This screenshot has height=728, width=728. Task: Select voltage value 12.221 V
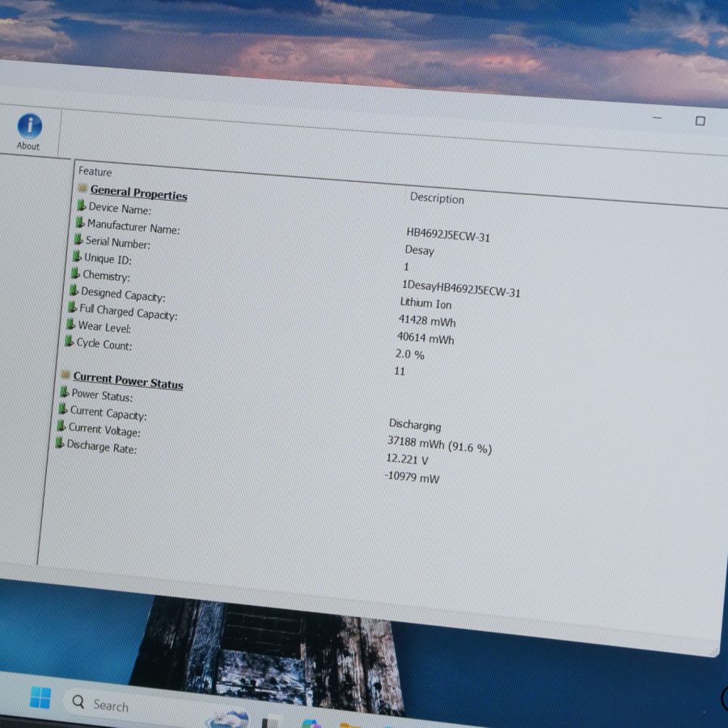[x=407, y=459]
